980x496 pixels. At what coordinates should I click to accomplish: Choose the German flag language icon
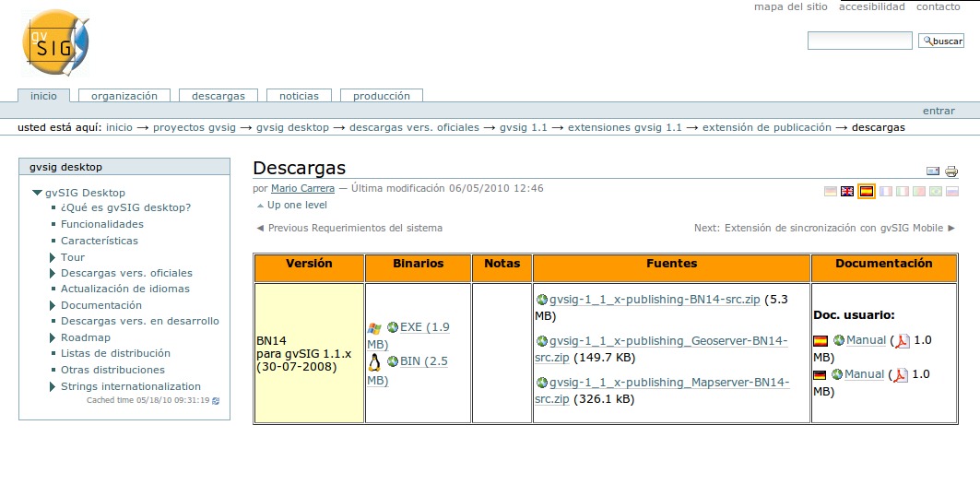(x=831, y=192)
